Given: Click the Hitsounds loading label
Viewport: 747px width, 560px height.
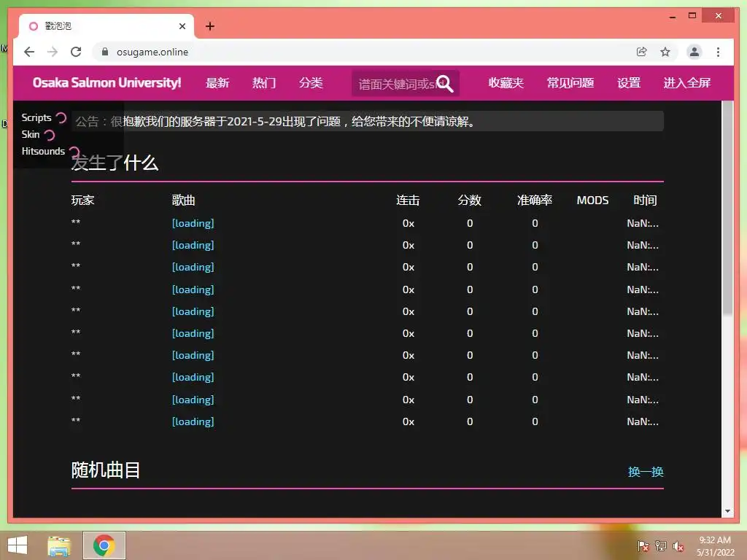Looking at the screenshot, I should click(43, 151).
